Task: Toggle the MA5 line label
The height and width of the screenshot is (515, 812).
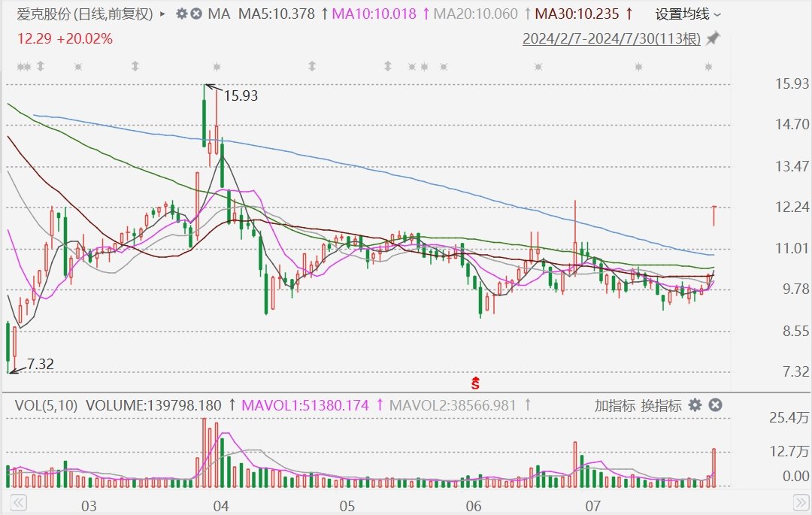Action: pyautogui.click(x=276, y=14)
